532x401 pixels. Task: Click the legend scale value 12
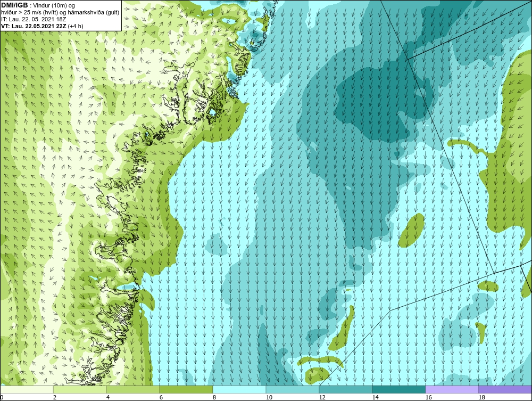(x=322, y=397)
